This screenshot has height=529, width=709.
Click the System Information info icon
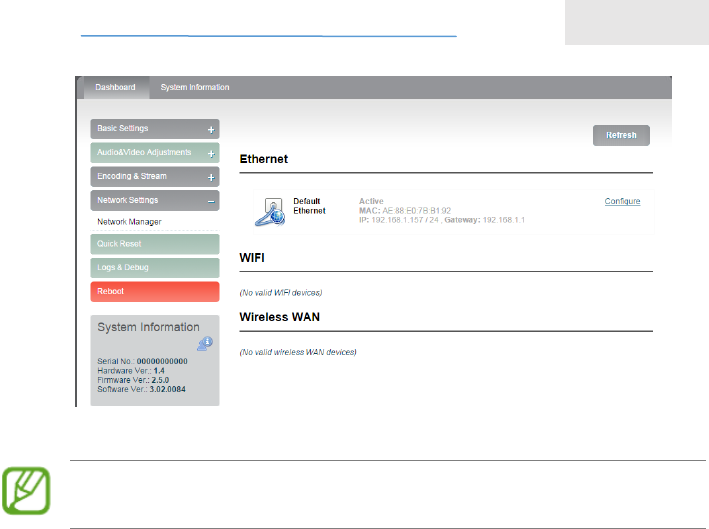point(205,344)
